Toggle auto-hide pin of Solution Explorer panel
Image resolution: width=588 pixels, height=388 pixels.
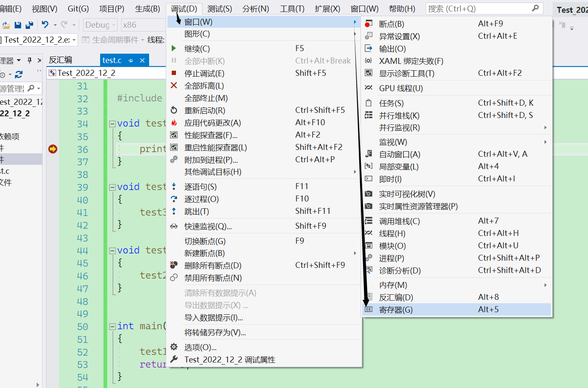tap(29, 60)
